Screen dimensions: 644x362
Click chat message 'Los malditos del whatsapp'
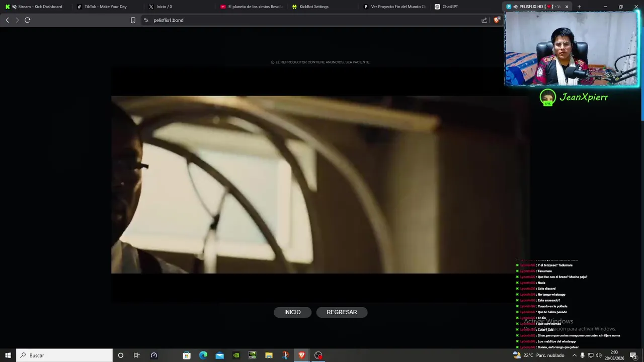556,341
